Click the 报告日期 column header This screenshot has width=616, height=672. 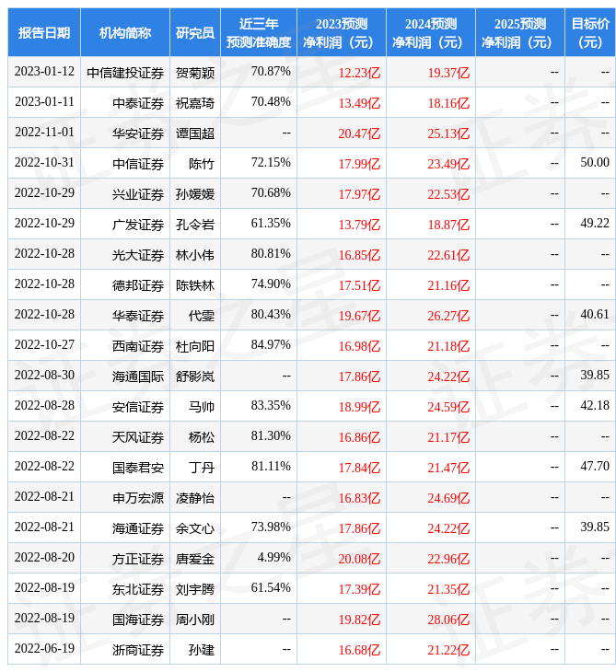(x=44, y=33)
